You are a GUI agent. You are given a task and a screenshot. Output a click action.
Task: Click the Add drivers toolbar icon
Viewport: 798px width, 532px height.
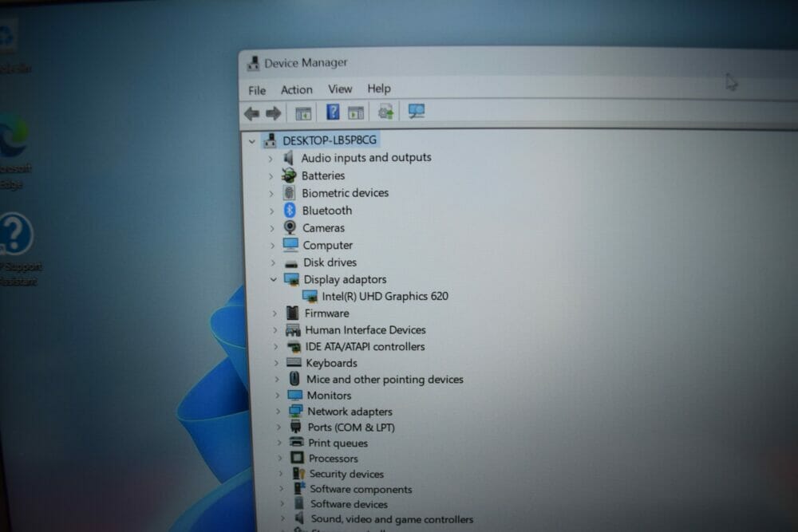click(385, 112)
